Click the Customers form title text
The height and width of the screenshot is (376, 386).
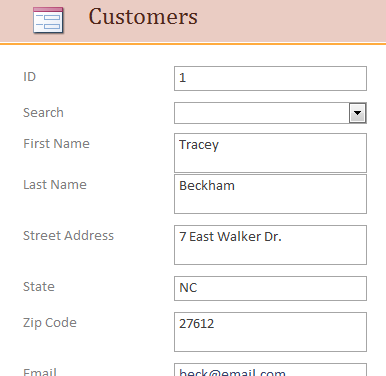coord(143,17)
